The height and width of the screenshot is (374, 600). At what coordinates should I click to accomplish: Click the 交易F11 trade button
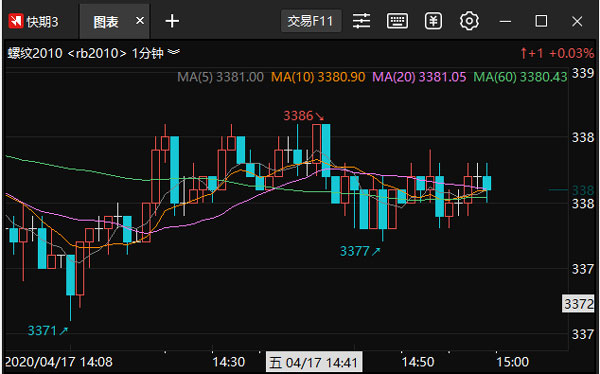click(x=311, y=21)
